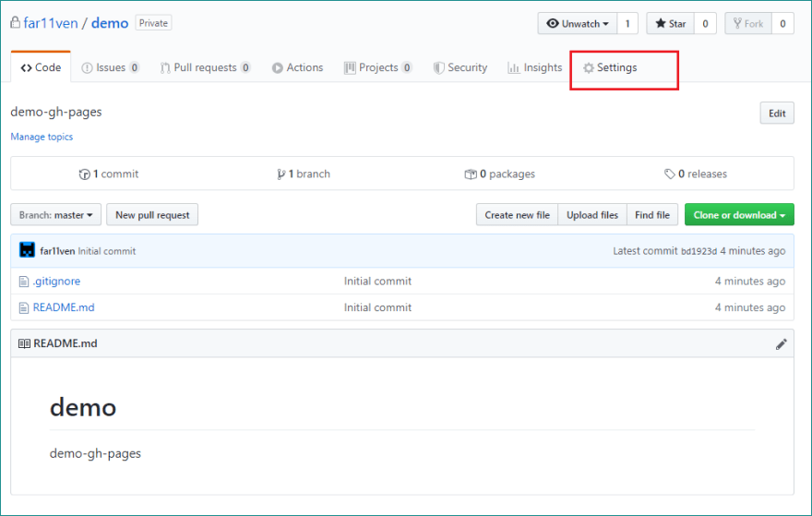Click the fork icon on Fork button
This screenshot has width=812, height=516.
pos(737,23)
